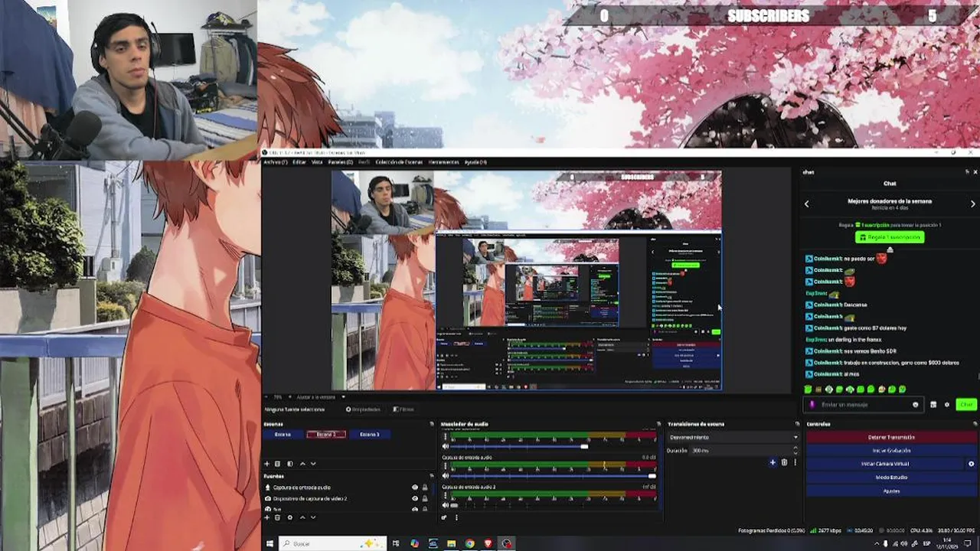Focus the Enviar un mensaje chat field

[x=864, y=405]
